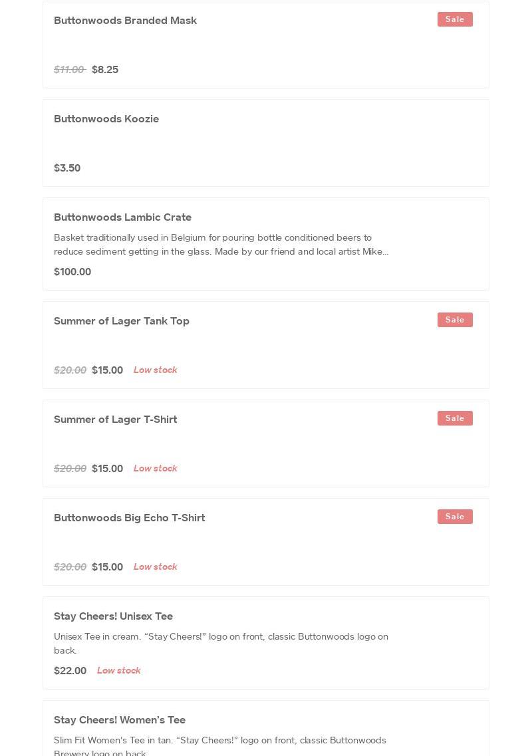Click Low stock label for Tank Top

155,370
